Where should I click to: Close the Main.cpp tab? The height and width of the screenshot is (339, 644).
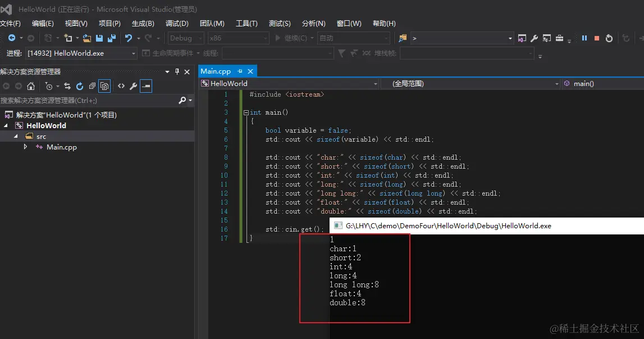(x=250, y=71)
